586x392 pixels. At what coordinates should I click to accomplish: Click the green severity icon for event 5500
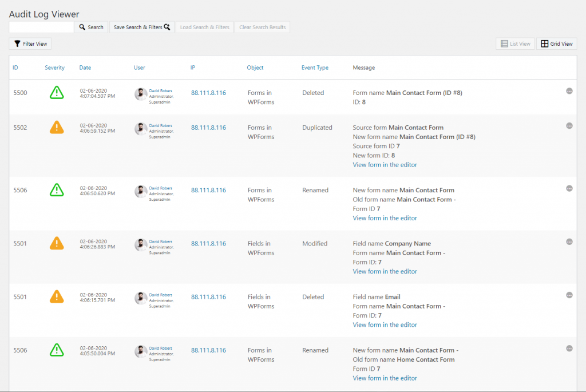pos(56,93)
